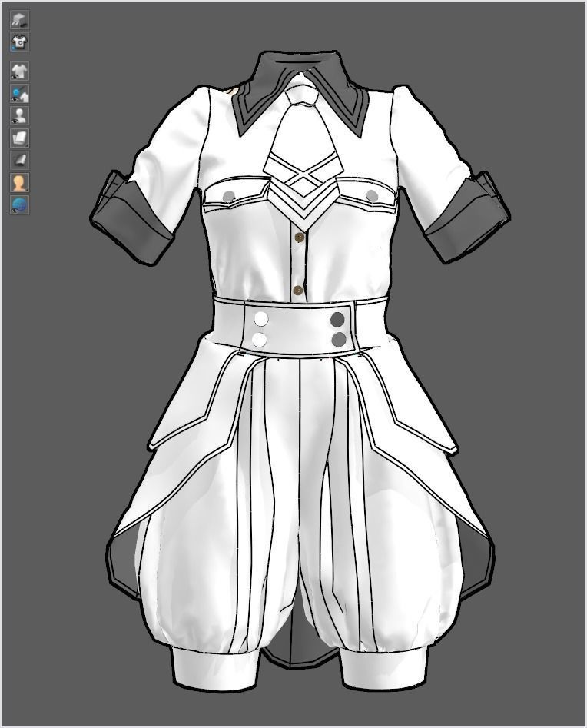
Task: Click the fabric roll texture icon
Action: coord(19,160)
